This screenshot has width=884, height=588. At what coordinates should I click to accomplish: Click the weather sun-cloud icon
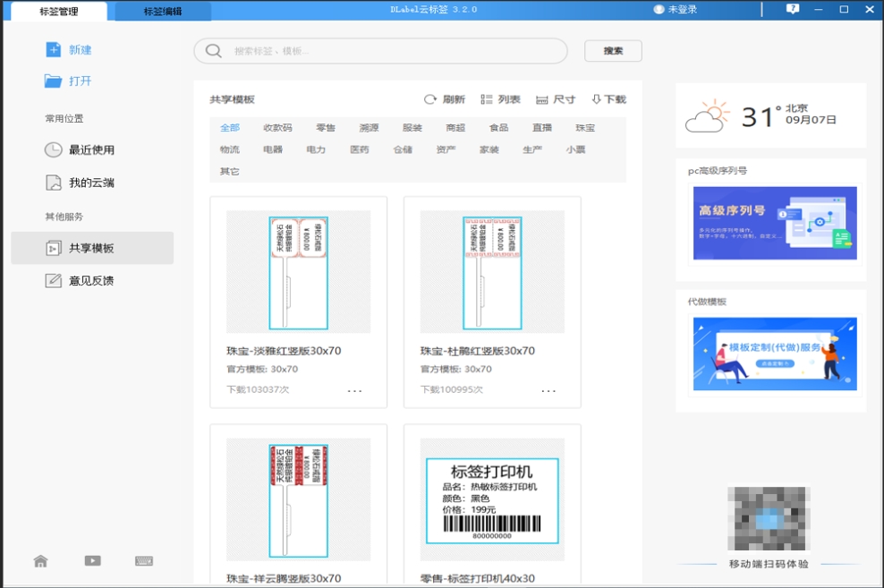pyautogui.click(x=707, y=116)
